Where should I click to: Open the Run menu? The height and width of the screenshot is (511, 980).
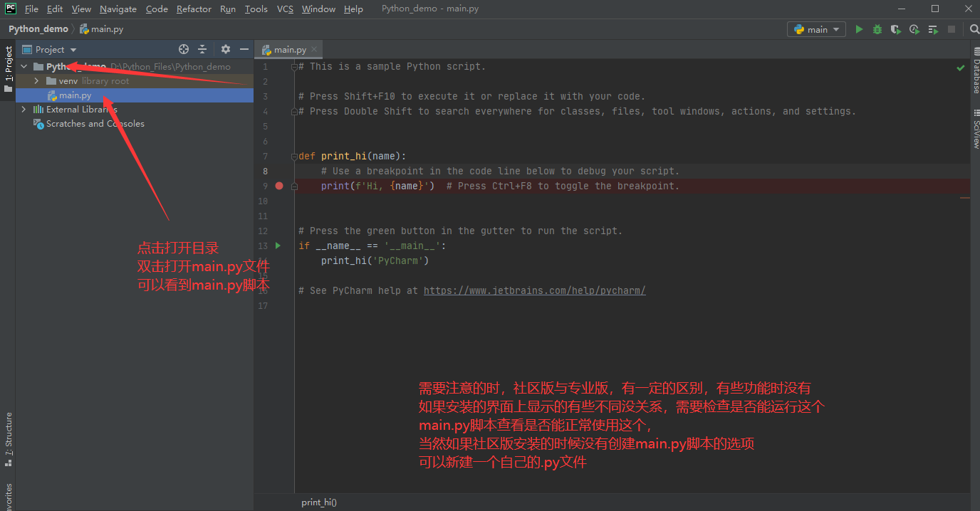click(x=228, y=9)
